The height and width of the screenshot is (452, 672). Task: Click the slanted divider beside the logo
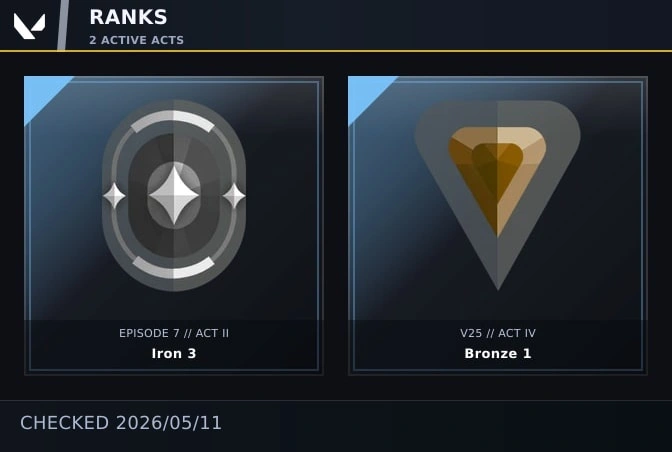click(x=63, y=25)
